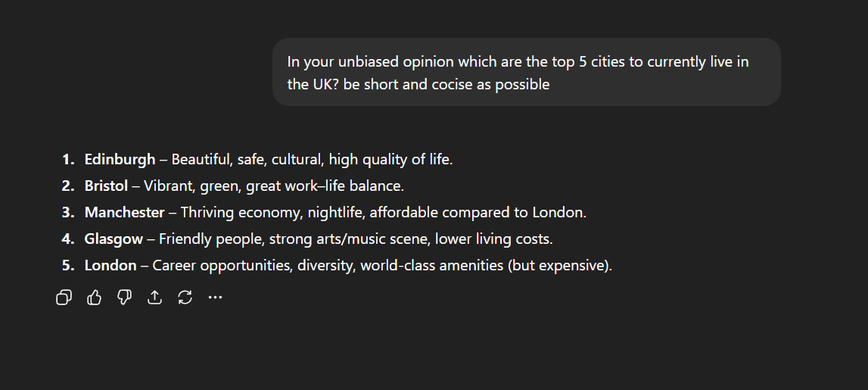Click the user prompt message bubble
The width and height of the screenshot is (868, 390).
[x=527, y=72]
